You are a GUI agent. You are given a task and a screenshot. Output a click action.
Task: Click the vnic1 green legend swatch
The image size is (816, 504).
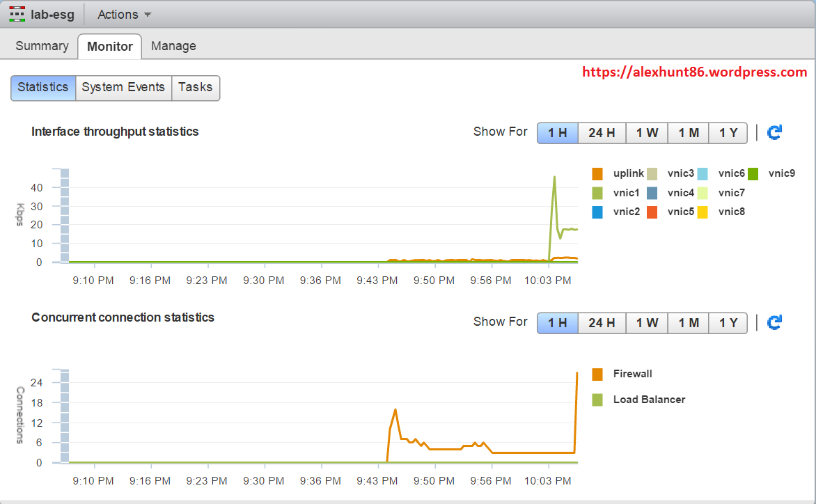[x=597, y=193]
